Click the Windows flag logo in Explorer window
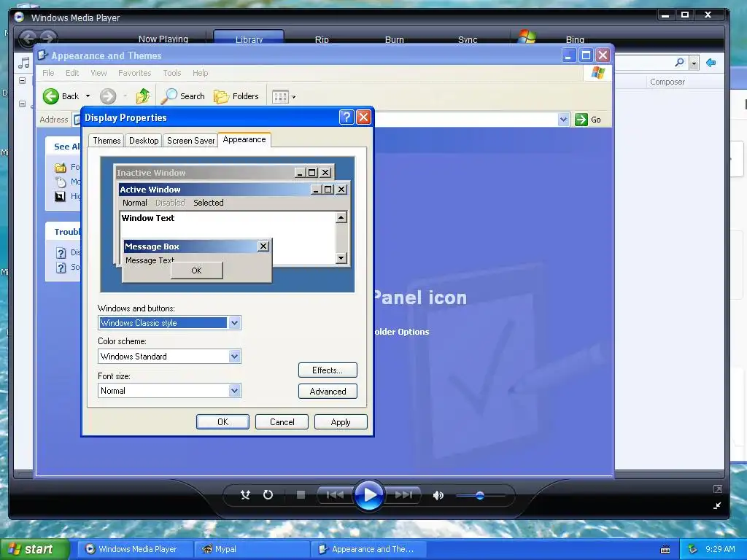Viewport: 747px width, 560px height. click(x=597, y=73)
